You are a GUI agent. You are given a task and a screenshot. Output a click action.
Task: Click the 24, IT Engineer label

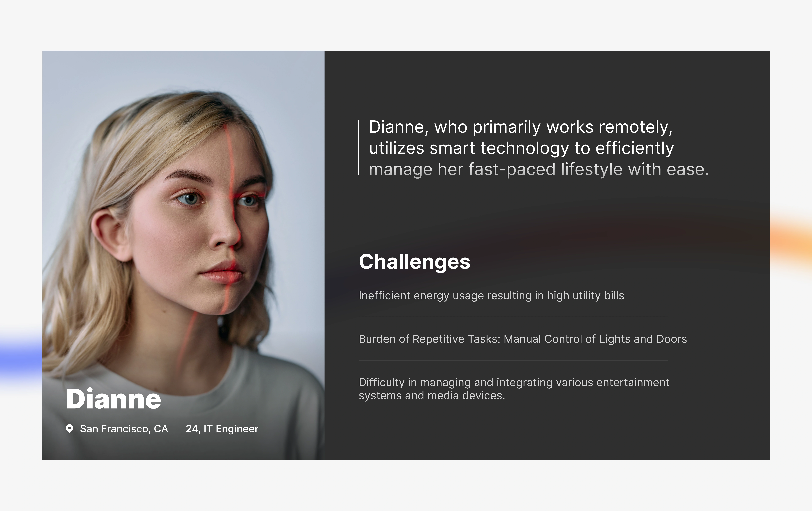(222, 429)
